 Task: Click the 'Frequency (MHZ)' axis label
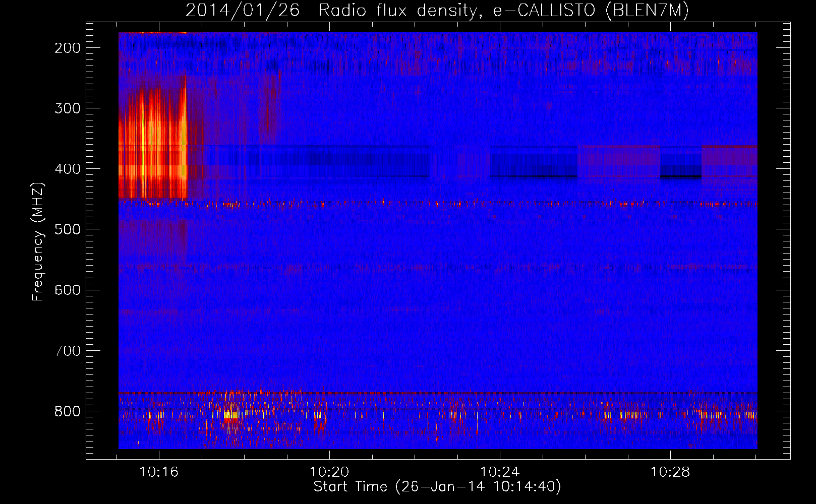point(38,241)
